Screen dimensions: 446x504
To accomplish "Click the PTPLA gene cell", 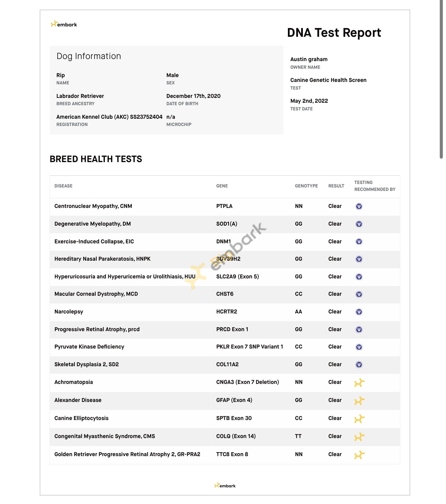I will (224, 206).
